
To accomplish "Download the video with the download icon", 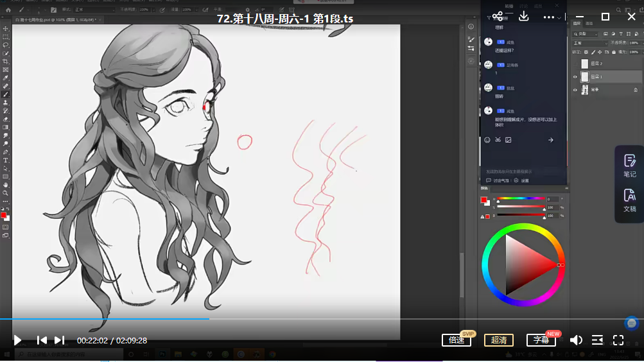I will coord(523,17).
